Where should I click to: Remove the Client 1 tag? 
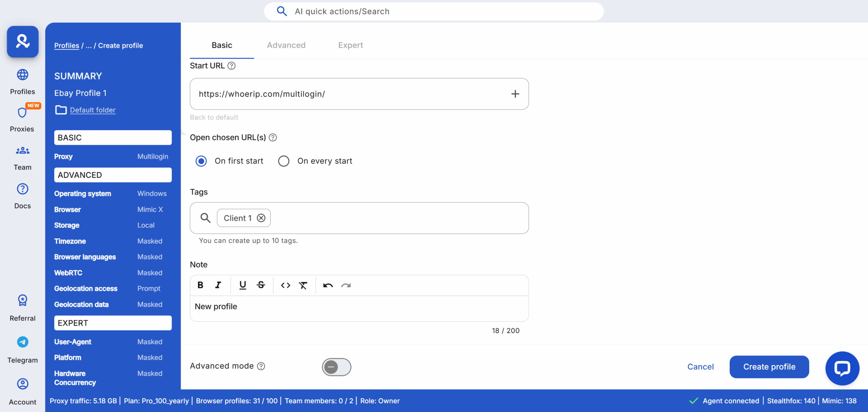[261, 218]
